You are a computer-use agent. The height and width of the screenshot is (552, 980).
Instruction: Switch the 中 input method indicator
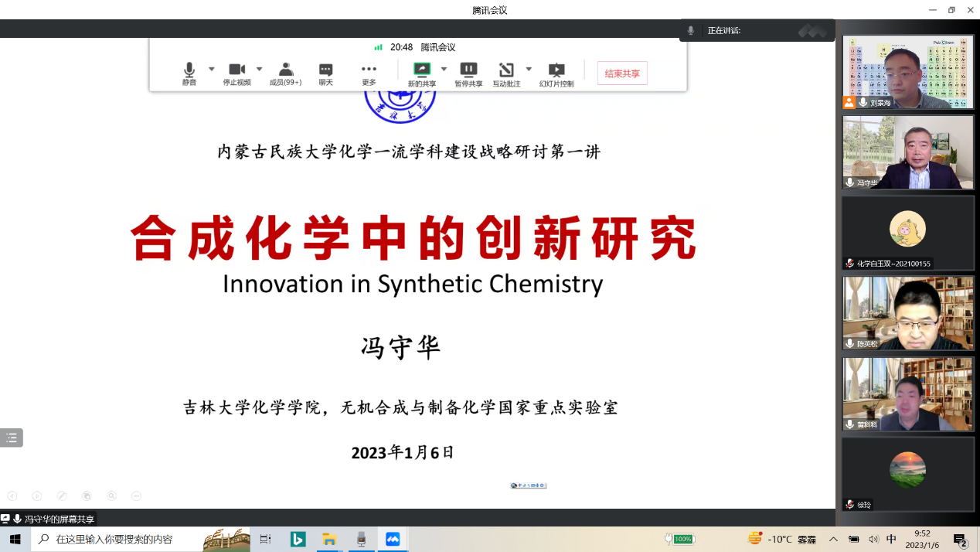tap(892, 539)
